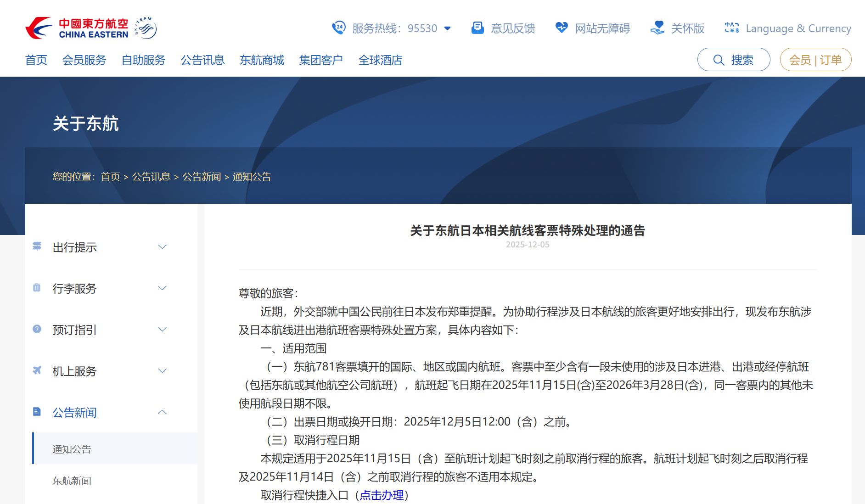The height and width of the screenshot is (504, 865).
Task: Collapse the 公告新闻 sidebar section
Action: (x=162, y=412)
